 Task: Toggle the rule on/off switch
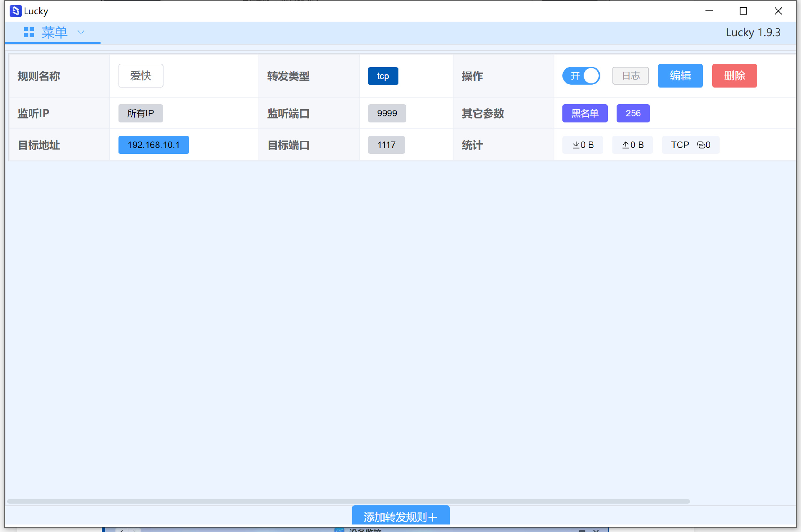point(581,76)
